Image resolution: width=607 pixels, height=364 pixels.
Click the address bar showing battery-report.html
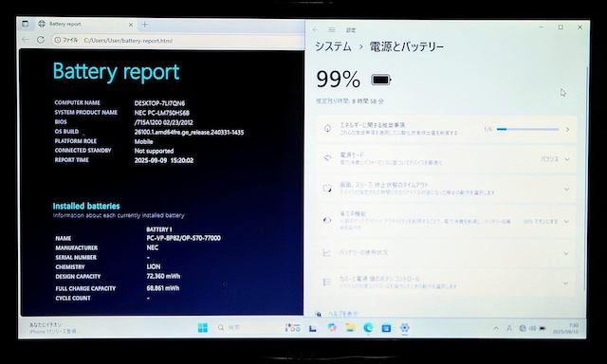(178, 40)
